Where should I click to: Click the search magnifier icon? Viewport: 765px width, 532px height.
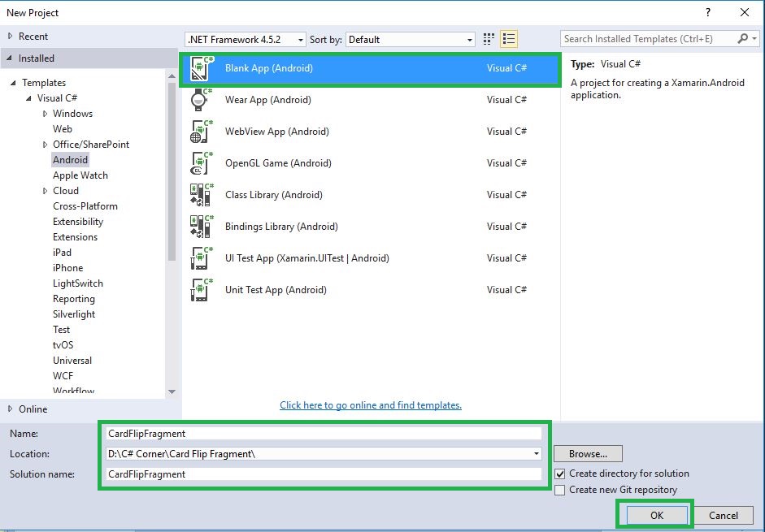742,39
